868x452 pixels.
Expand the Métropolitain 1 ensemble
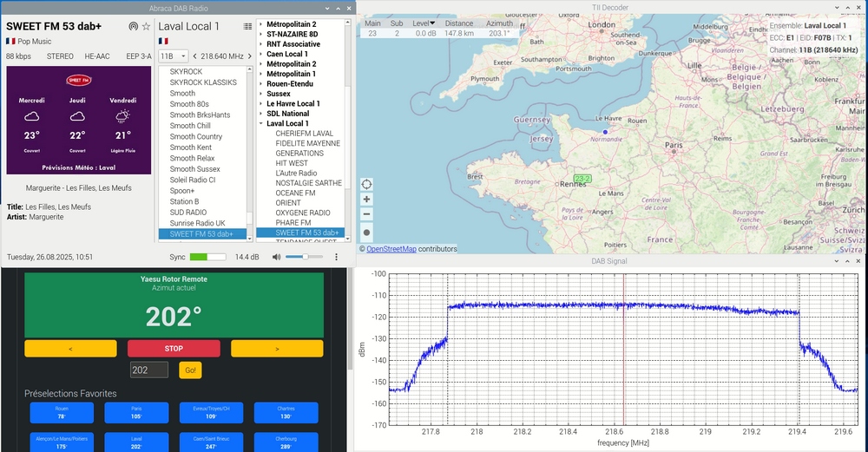pyautogui.click(x=260, y=74)
